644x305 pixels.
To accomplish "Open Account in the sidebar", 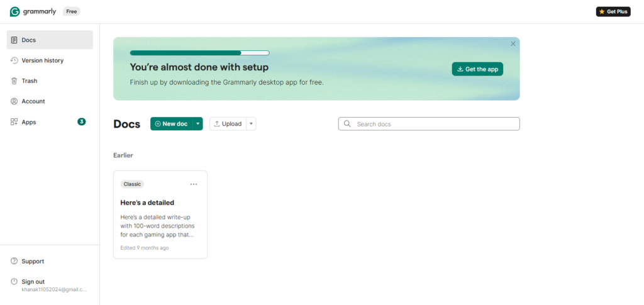I will pos(50,101).
